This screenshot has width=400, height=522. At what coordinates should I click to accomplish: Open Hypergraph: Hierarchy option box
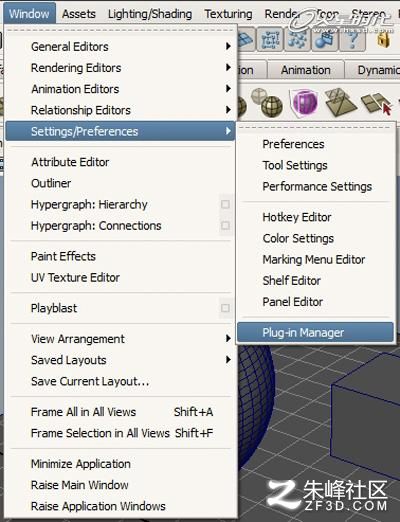225,204
